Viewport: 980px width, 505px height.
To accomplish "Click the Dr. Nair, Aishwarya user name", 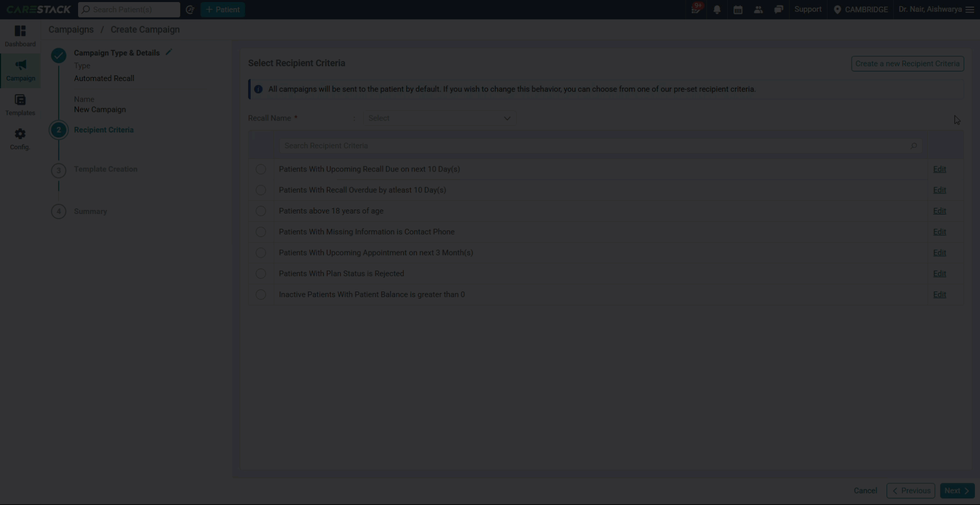I will 930,9.
